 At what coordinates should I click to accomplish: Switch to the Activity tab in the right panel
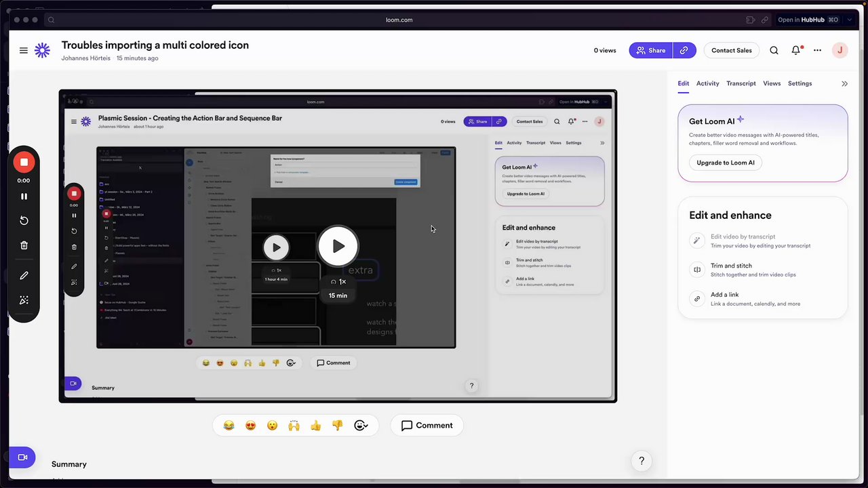click(x=707, y=83)
